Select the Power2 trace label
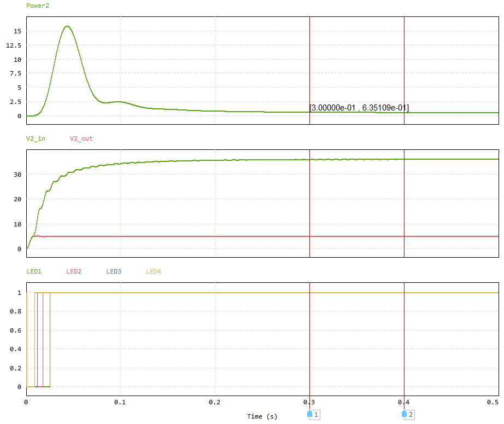Image resolution: width=504 pixels, height=424 pixels. click(36, 5)
